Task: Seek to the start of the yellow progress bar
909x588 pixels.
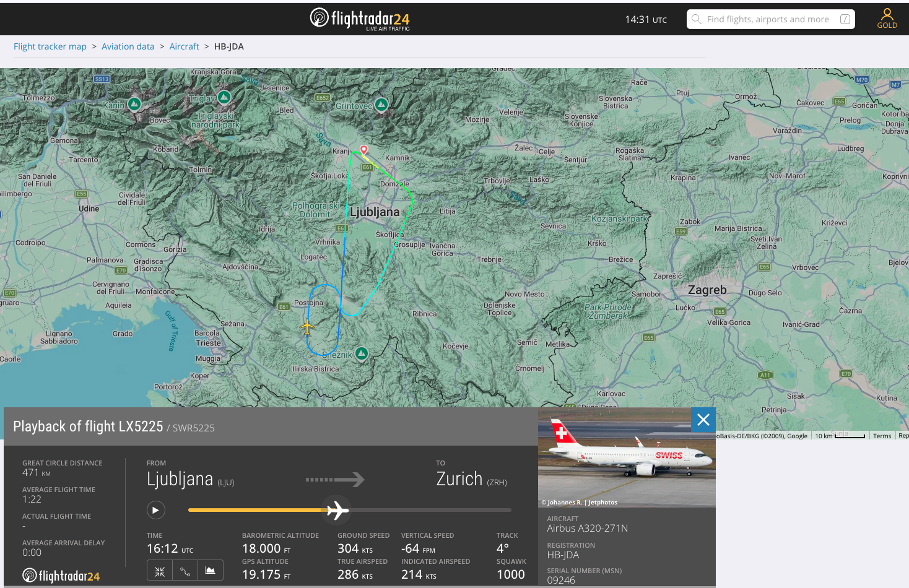Action: pyautogui.click(x=189, y=510)
